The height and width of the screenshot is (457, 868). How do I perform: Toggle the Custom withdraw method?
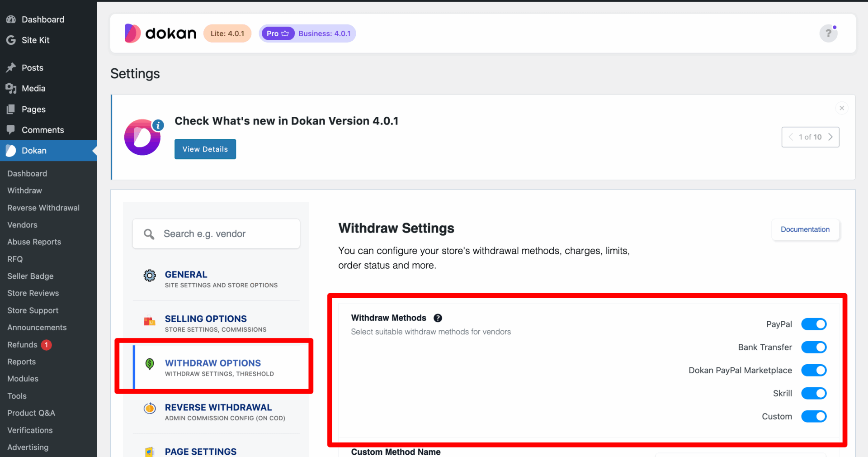click(x=814, y=417)
